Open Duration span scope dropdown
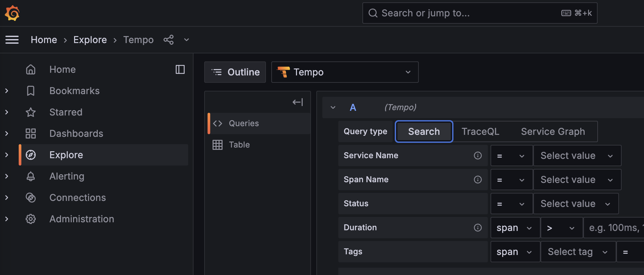 [515, 228]
